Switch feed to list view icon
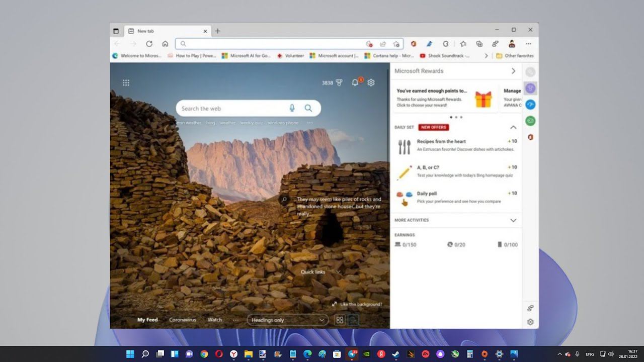This screenshot has width=644, height=362. click(x=353, y=320)
